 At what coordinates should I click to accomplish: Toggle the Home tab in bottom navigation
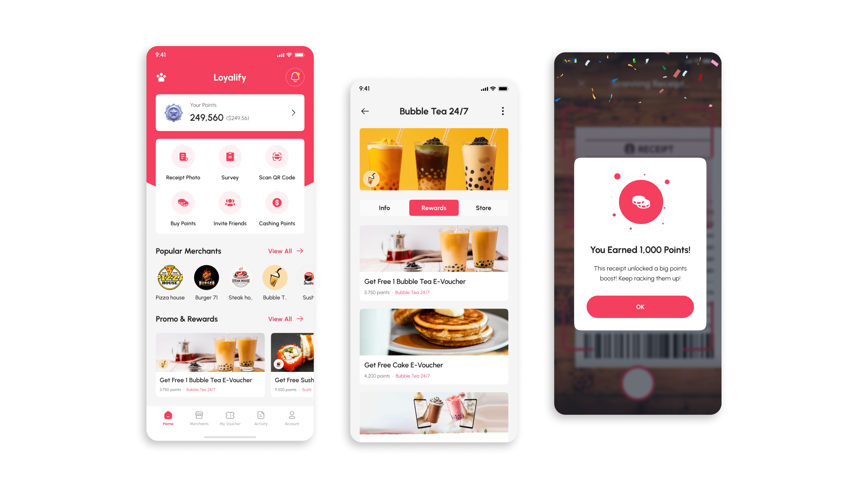(168, 417)
